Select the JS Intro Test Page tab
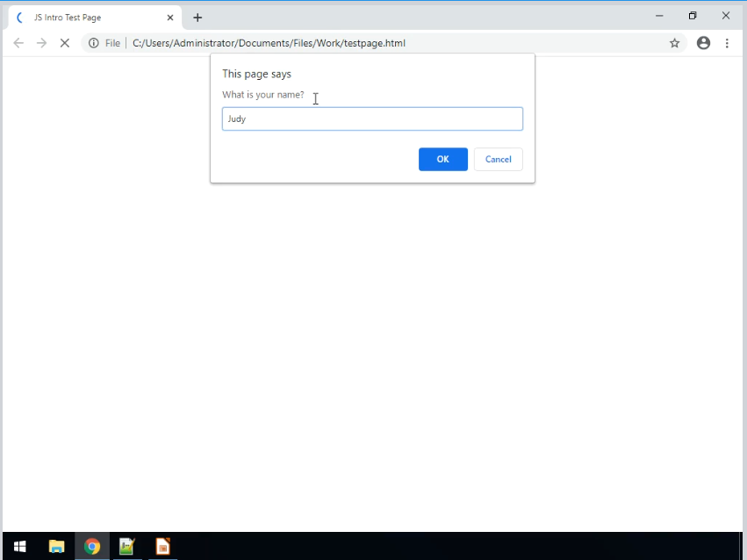The width and height of the screenshot is (747, 560). click(x=95, y=18)
